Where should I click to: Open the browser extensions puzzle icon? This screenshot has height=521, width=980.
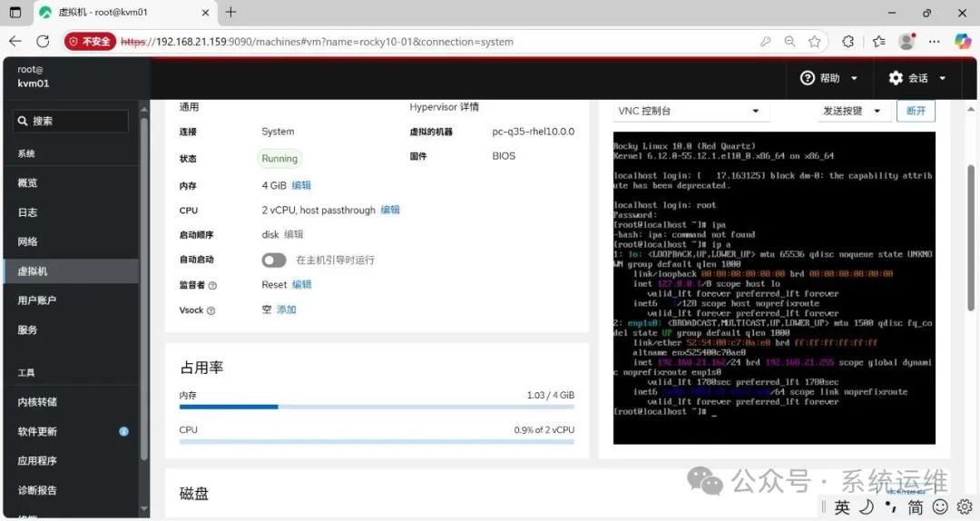pos(848,42)
